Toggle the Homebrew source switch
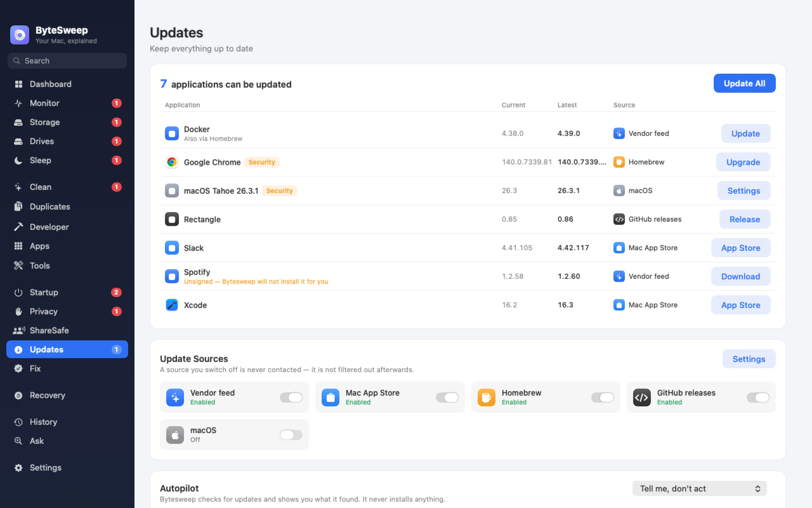Viewport: 812px width, 508px height. coord(603,398)
